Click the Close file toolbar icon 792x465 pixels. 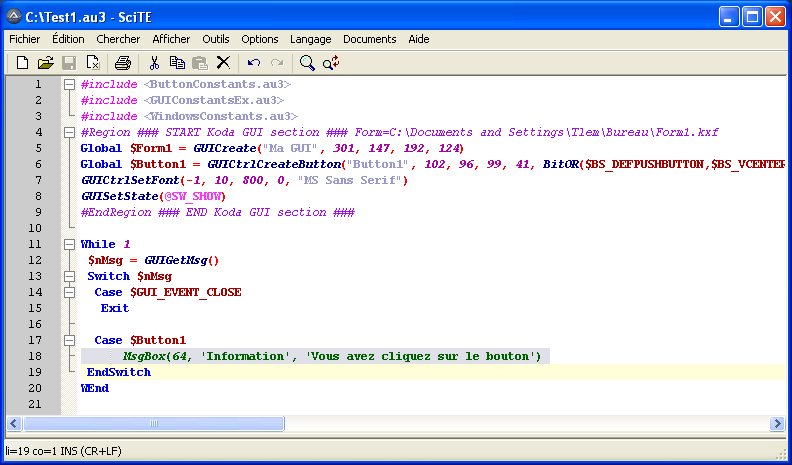[93, 63]
